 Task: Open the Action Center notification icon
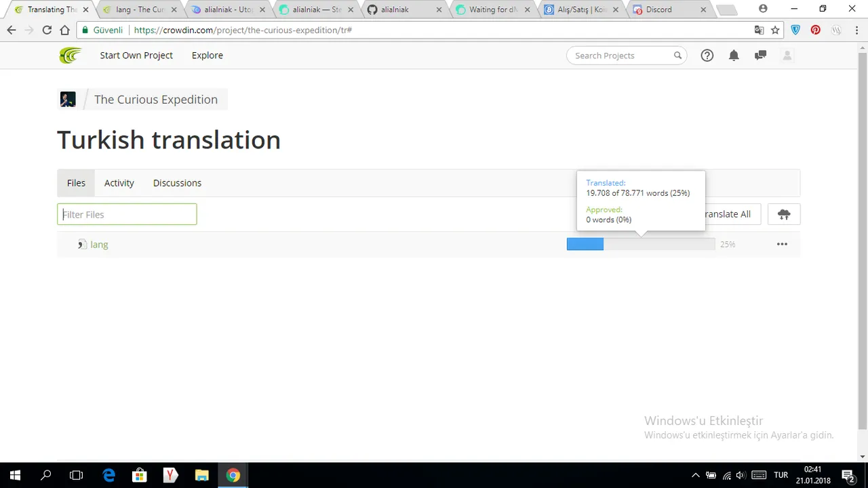coord(848,475)
